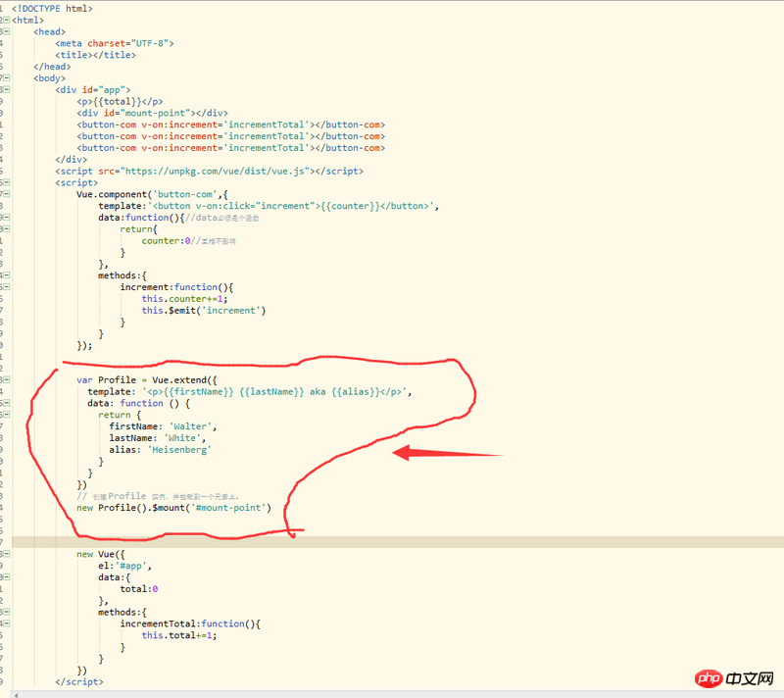Click the el:'#app', line
This screenshot has height=698, width=784.
pos(125,566)
